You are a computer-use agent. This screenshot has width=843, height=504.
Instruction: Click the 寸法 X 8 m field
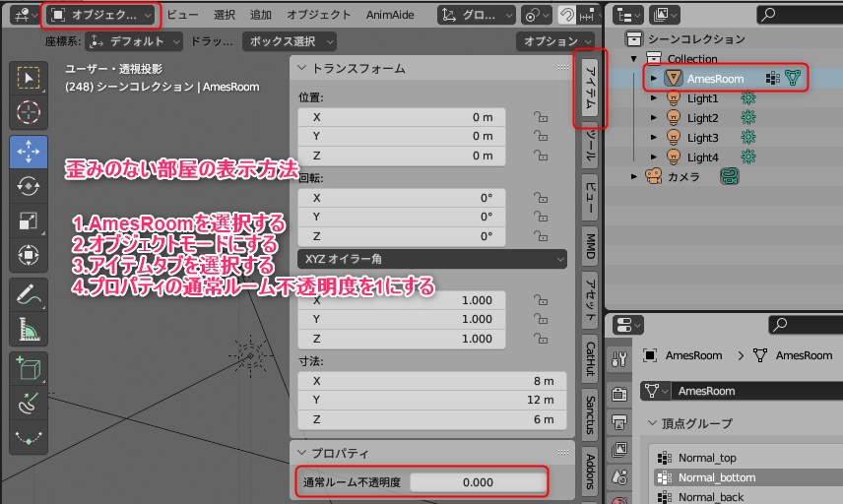431,381
